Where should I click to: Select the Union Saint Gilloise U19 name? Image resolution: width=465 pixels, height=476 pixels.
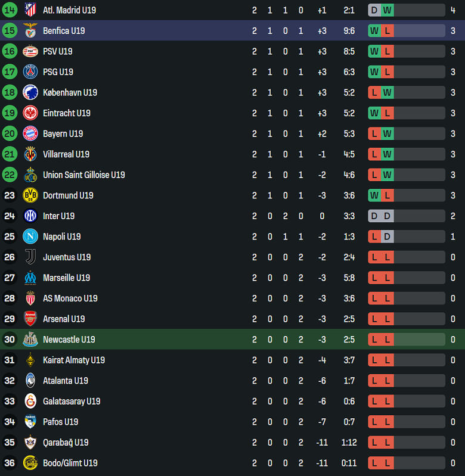click(83, 175)
